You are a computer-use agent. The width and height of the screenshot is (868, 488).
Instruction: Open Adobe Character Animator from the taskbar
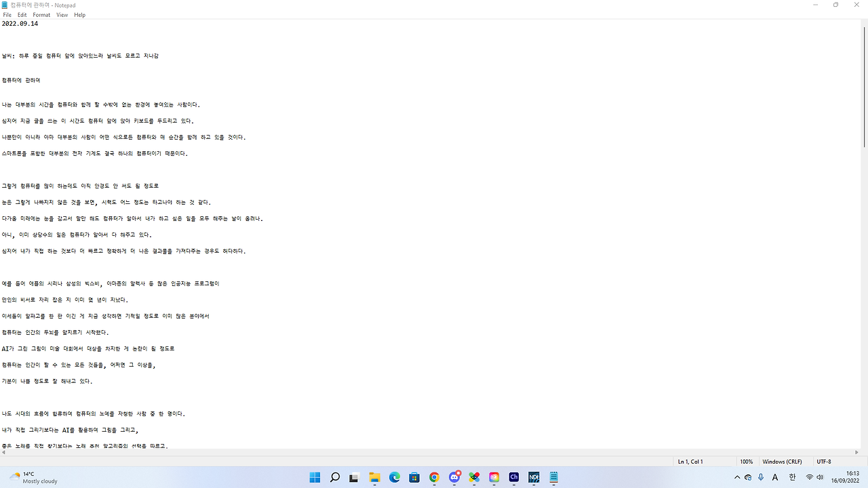point(514,477)
